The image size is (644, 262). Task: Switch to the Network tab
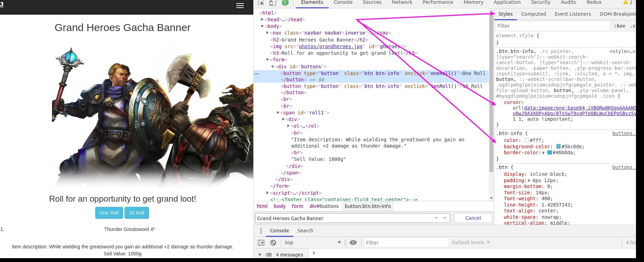pos(402,2)
